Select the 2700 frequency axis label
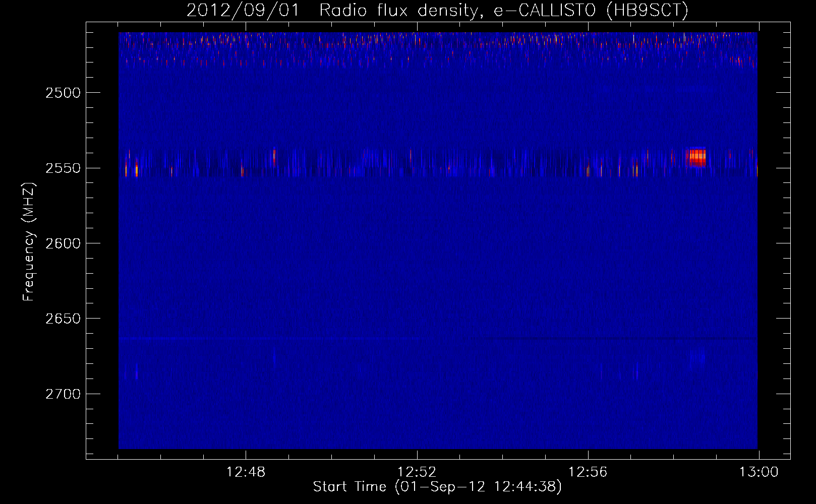Viewport: 816px width, 504px height. pyautogui.click(x=63, y=394)
